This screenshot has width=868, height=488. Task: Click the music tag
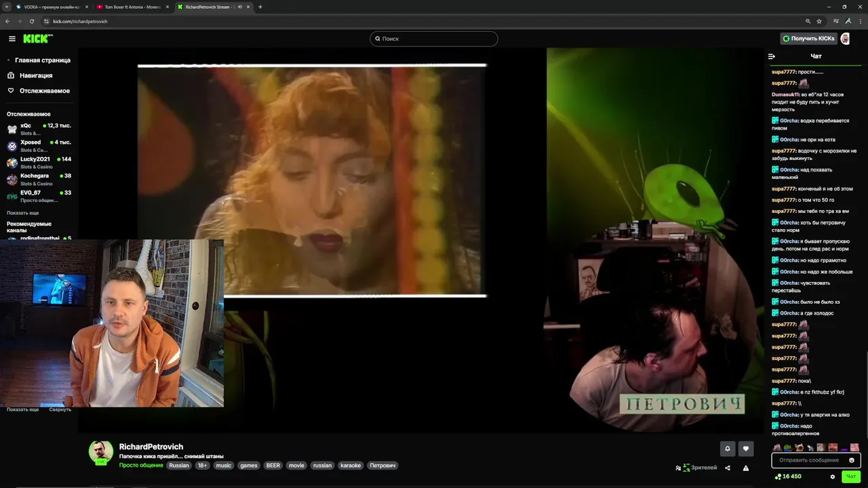[224, 466]
